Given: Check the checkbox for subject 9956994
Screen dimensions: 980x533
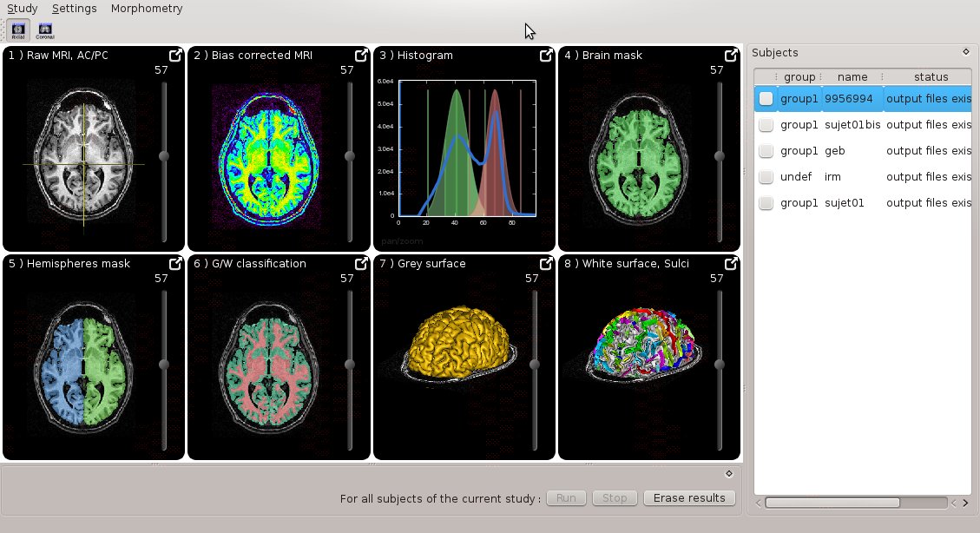Looking at the screenshot, I should [x=766, y=98].
